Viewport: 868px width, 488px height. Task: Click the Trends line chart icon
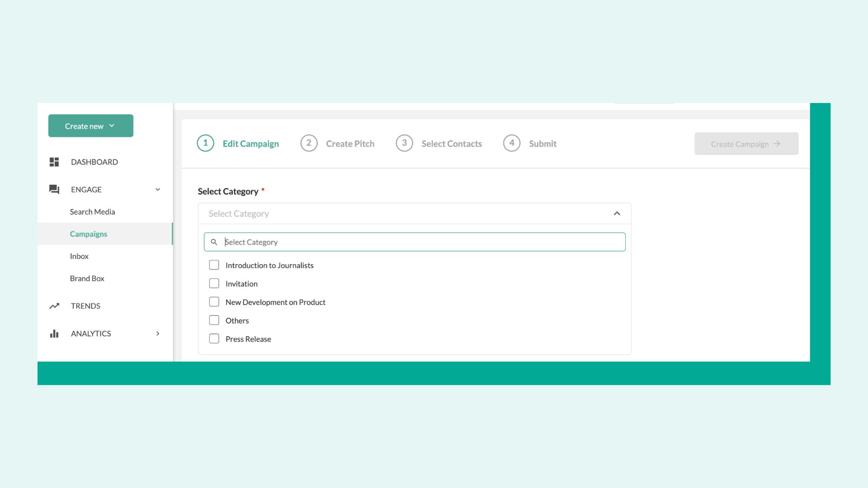tap(54, 306)
